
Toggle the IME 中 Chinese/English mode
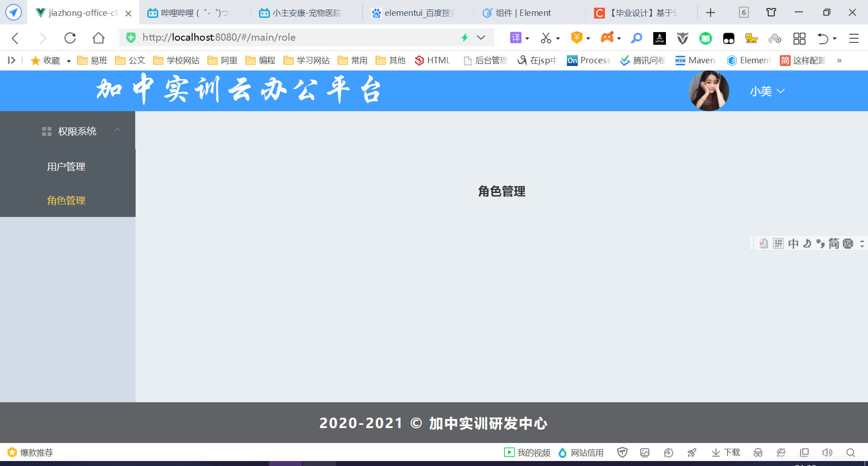pyautogui.click(x=793, y=244)
